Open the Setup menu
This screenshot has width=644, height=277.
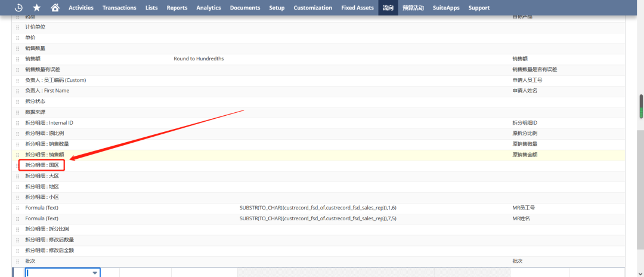[277, 8]
